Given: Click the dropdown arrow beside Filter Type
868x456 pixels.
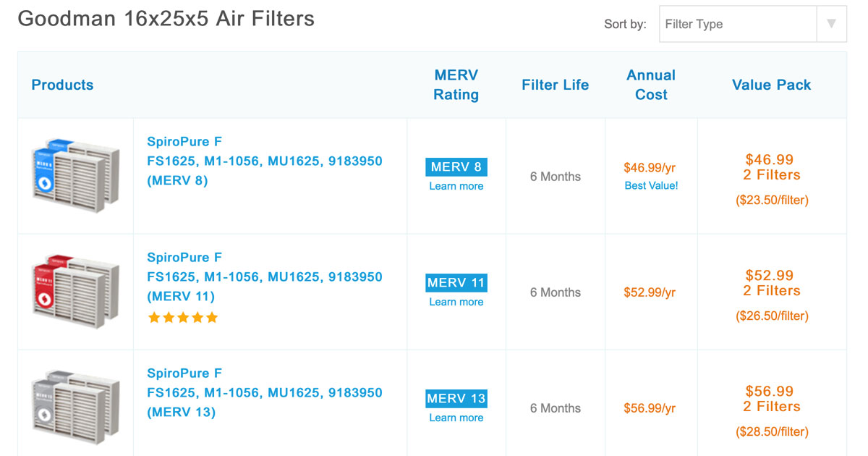Looking at the screenshot, I should 832,24.
